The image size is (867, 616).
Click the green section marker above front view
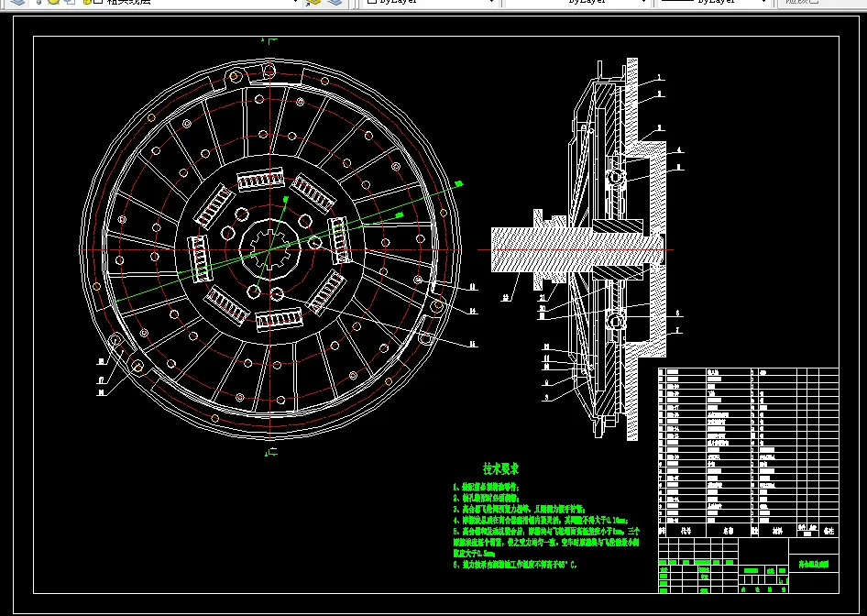click(269, 40)
